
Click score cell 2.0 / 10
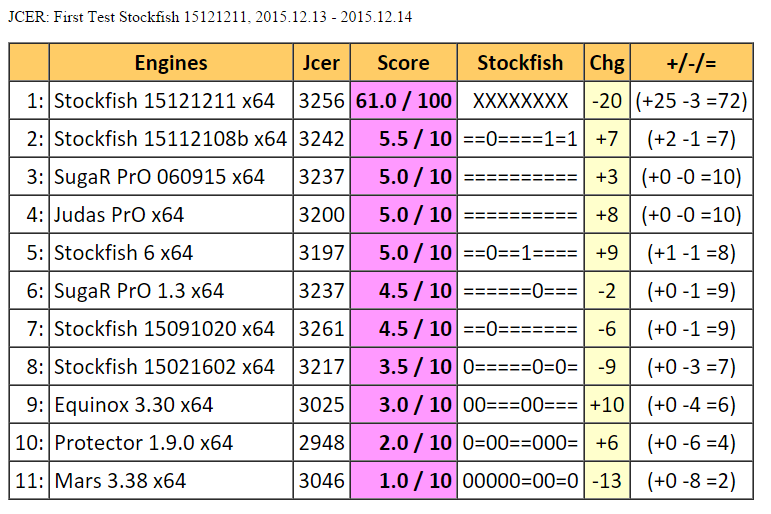(x=404, y=443)
